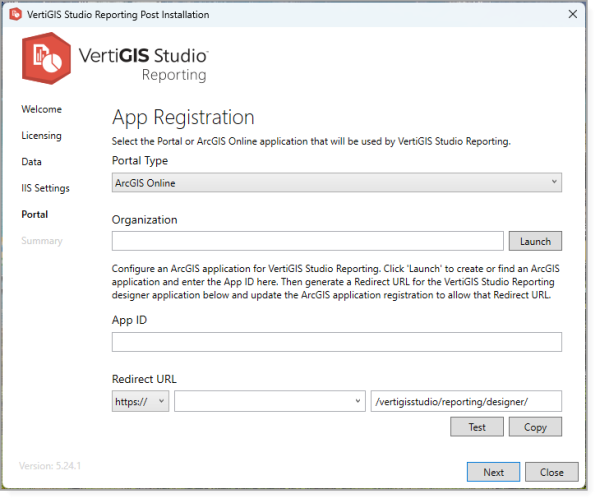Proceed with the Next button

coord(493,472)
